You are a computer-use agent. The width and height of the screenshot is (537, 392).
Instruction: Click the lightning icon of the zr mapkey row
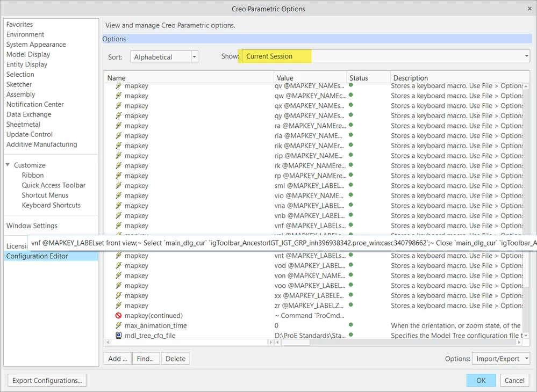coord(118,305)
